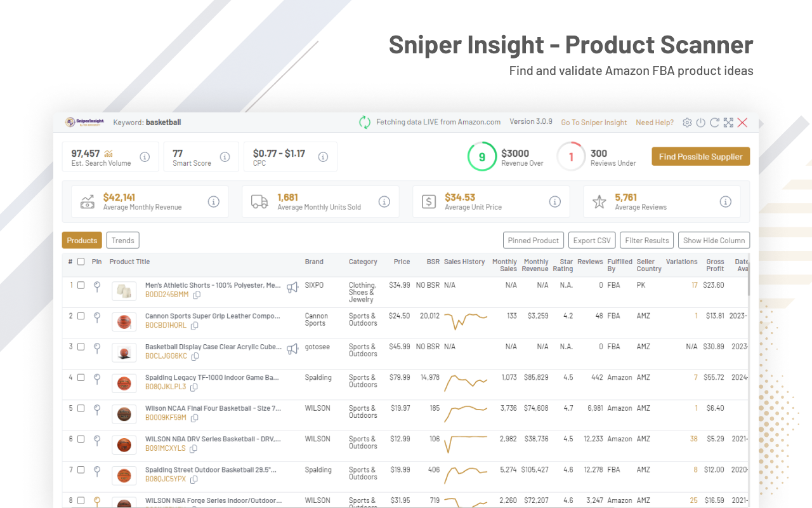Pin the Men's Athletic Shorts product
The image size is (812, 508).
(97, 286)
